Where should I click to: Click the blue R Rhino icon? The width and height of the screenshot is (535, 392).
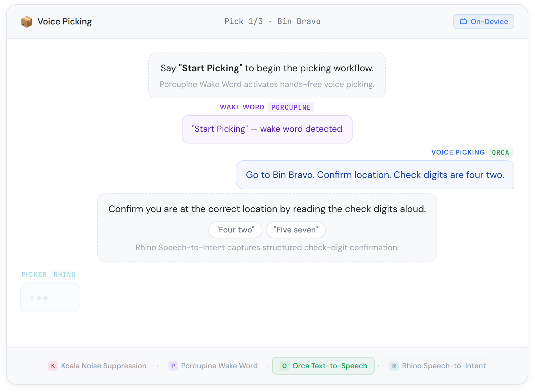click(394, 366)
